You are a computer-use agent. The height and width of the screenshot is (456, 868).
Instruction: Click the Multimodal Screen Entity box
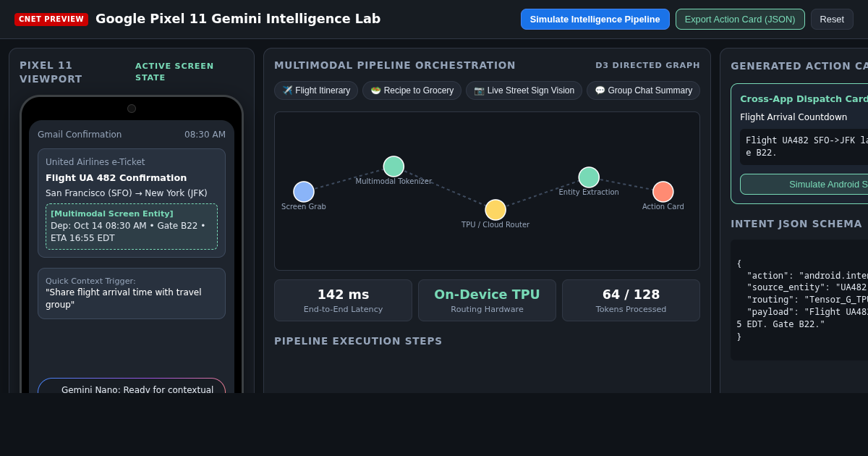132,227
